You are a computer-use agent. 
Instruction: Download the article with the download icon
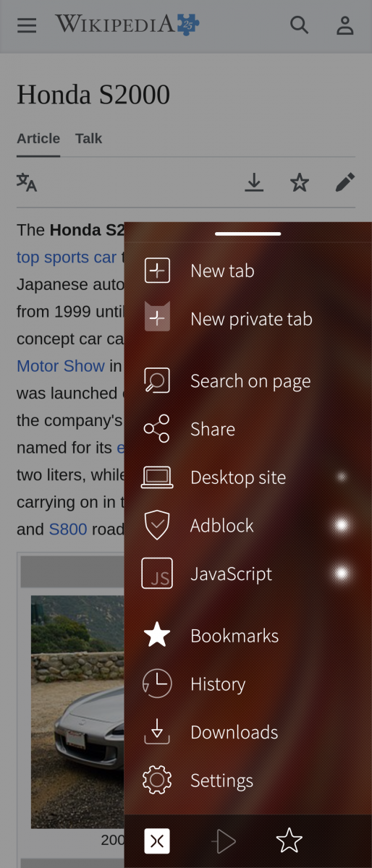pos(253,183)
